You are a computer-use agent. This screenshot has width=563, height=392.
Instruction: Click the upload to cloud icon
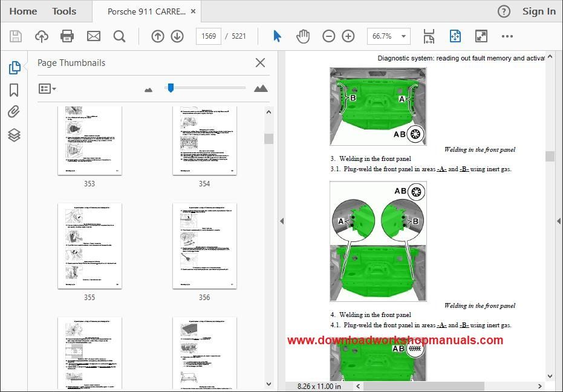pos(42,36)
